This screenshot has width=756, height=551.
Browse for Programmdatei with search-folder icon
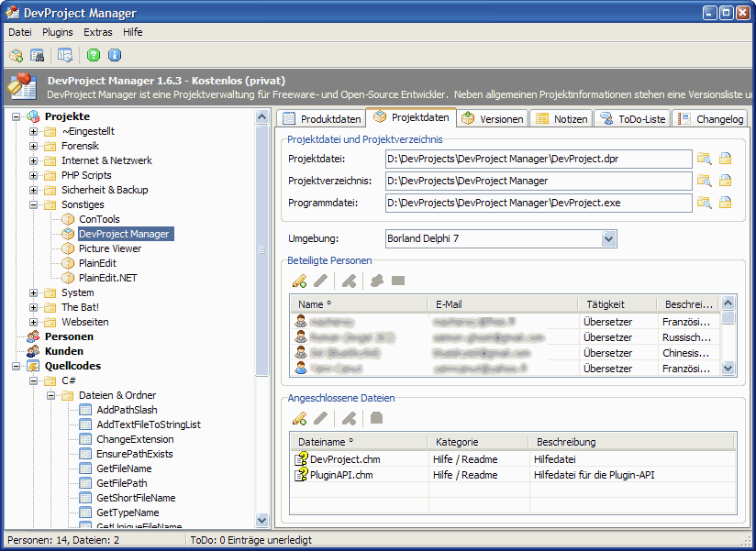click(x=705, y=203)
